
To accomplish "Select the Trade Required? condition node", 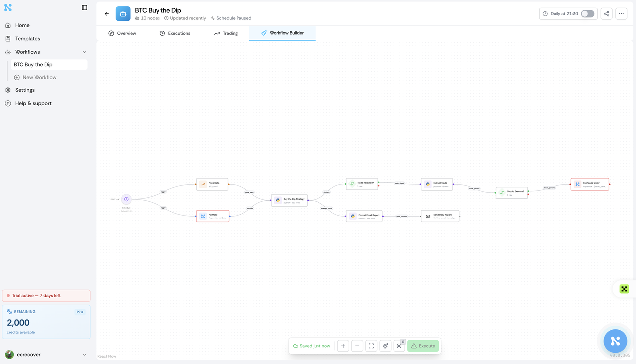I will coord(362,184).
